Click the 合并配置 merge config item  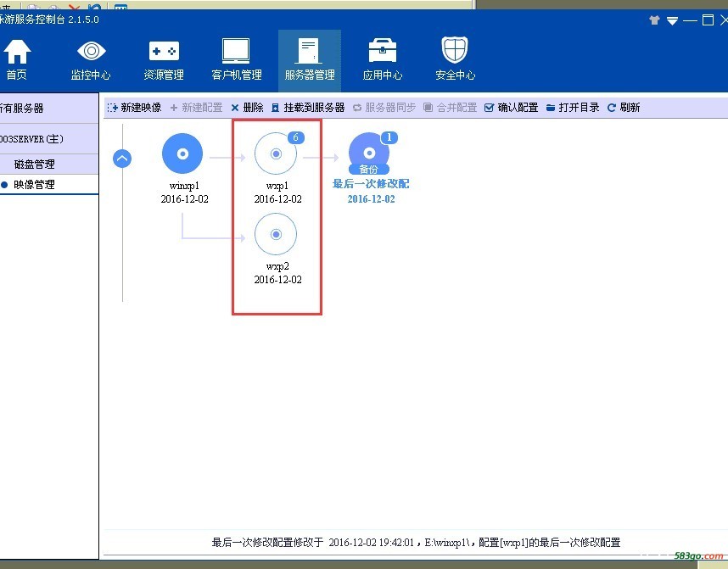[451, 108]
